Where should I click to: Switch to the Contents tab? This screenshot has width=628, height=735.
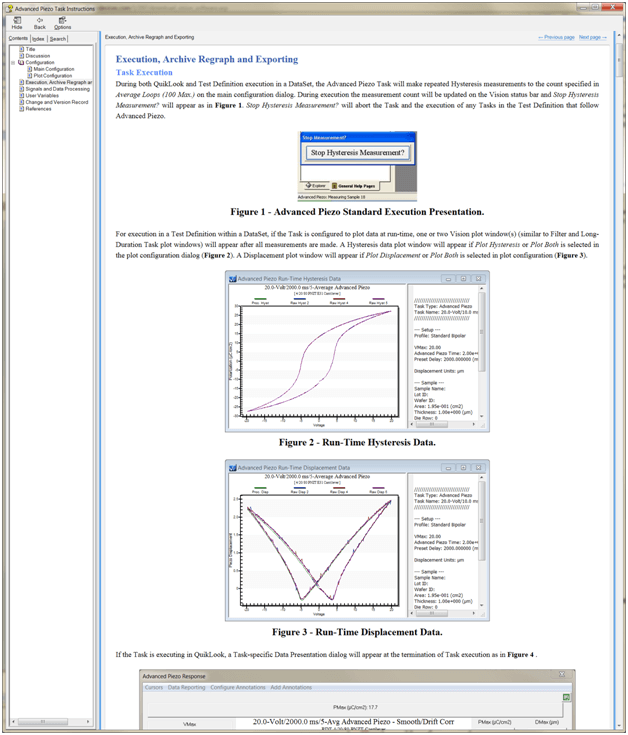tap(18, 38)
